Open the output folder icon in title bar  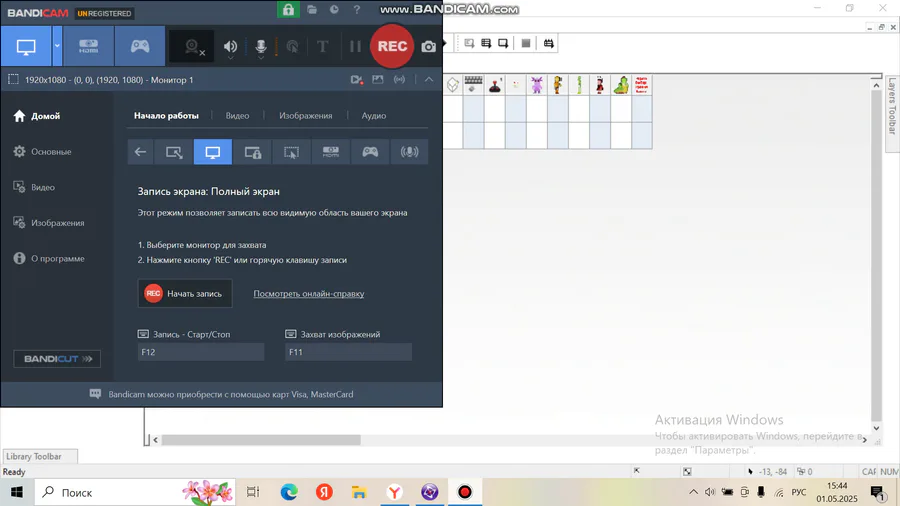pyautogui.click(x=312, y=10)
